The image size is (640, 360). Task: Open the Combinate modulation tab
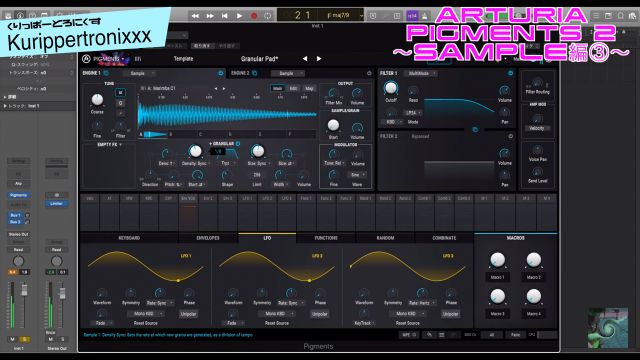tap(444, 238)
